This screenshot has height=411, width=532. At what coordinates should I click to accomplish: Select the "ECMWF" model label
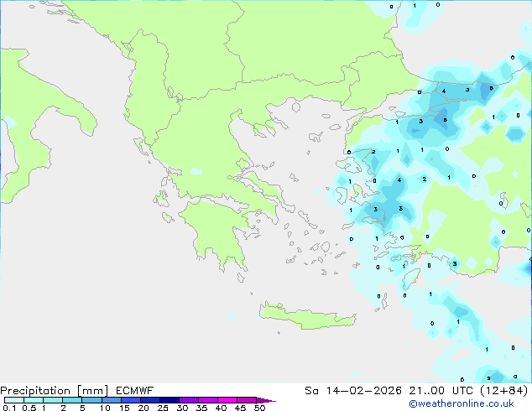[x=135, y=391]
